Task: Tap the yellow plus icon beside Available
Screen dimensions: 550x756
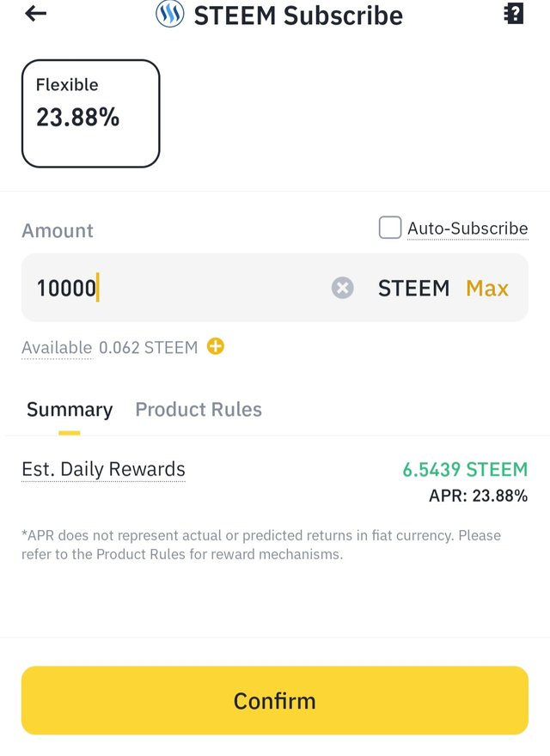Action: [216, 346]
